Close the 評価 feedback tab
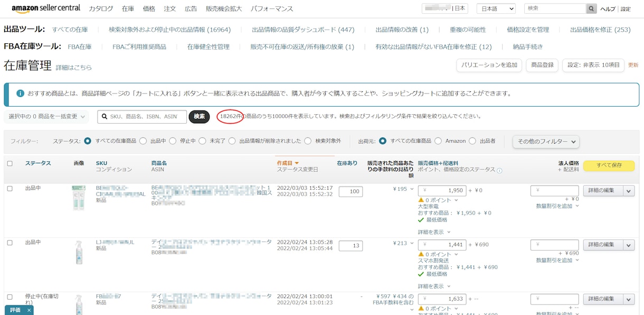The image size is (644, 315). pos(29,310)
